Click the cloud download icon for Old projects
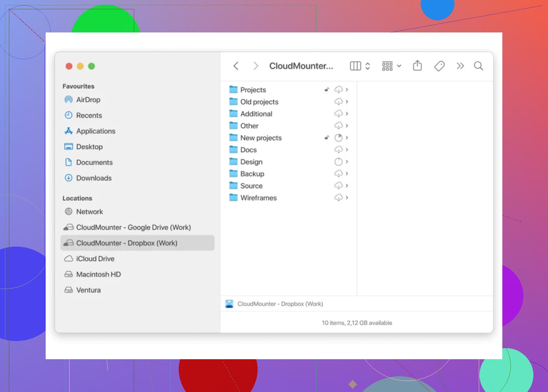 338,102
